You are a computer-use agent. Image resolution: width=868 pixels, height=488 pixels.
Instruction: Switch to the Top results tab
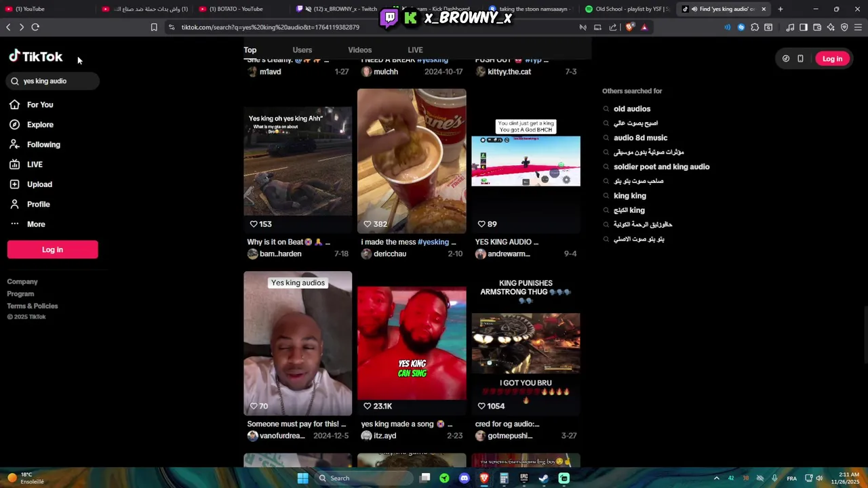coord(250,50)
